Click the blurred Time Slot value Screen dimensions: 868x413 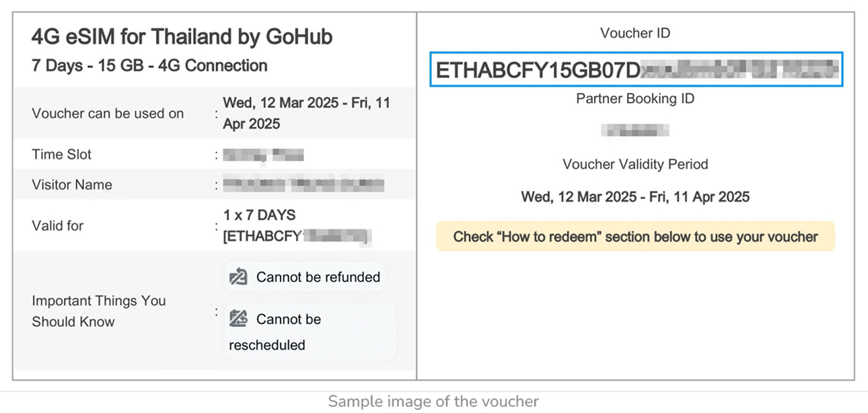[x=263, y=155]
